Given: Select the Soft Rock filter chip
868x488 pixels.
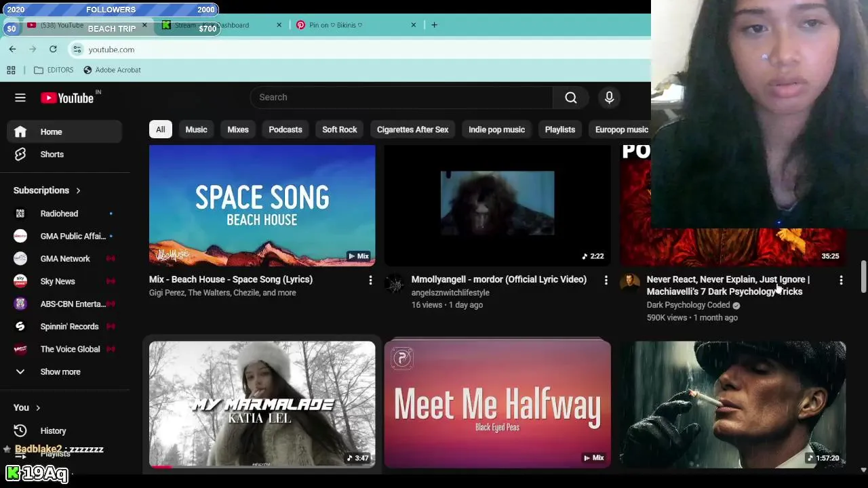Looking at the screenshot, I should pyautogui.click(x=340, y=129).
